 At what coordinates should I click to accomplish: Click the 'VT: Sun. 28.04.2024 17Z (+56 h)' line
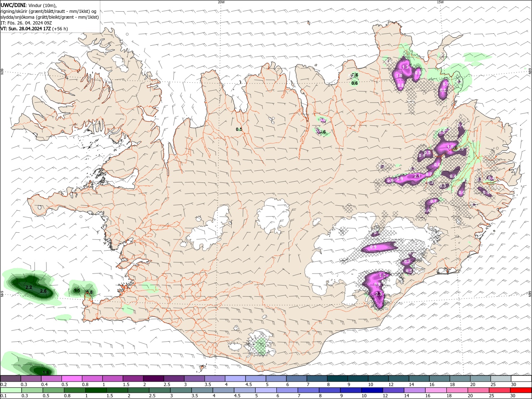click(34, 29)
